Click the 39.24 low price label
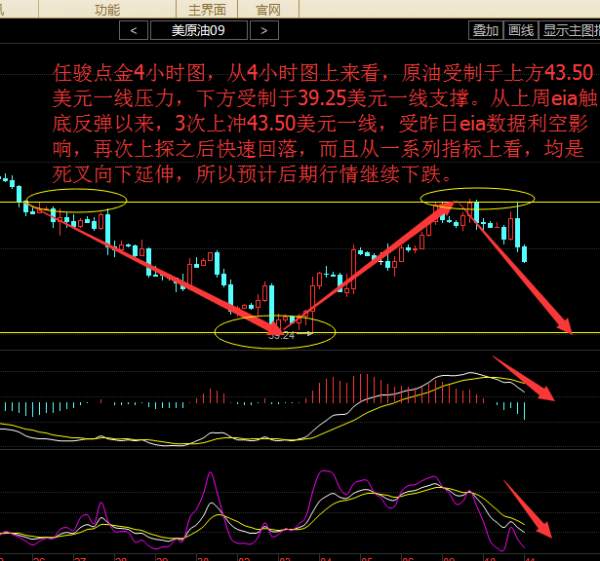Screen dimensions: 600x561 pos(282,336)
